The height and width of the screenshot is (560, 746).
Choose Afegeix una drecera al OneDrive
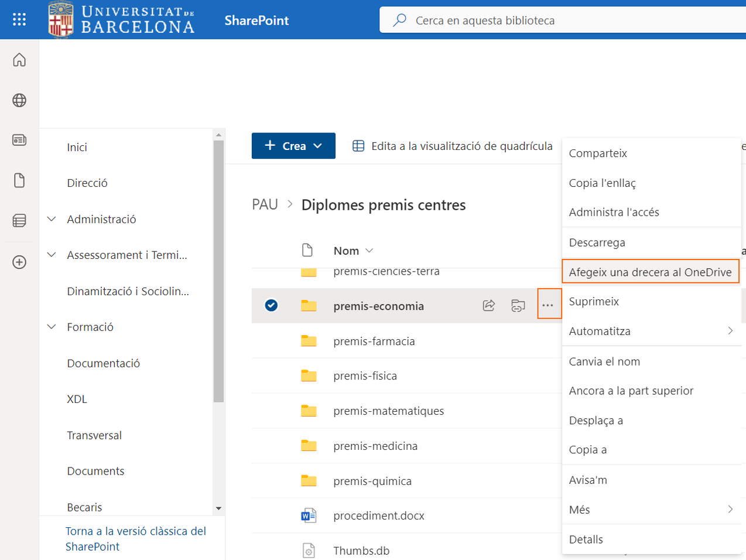(x=650, y=272)
